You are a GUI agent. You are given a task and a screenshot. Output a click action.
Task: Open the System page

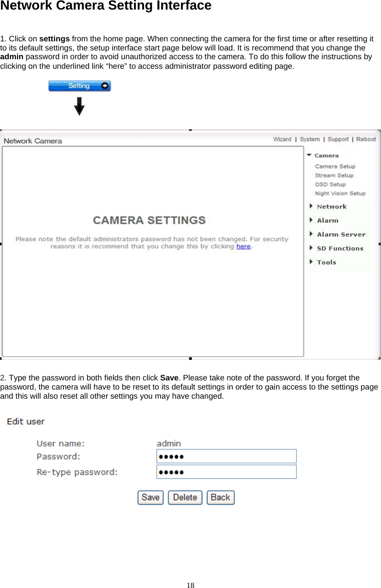(310, 139)
